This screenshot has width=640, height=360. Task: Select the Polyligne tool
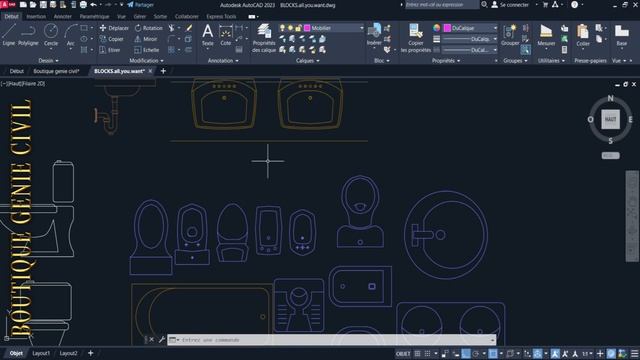tap(28, 35)
